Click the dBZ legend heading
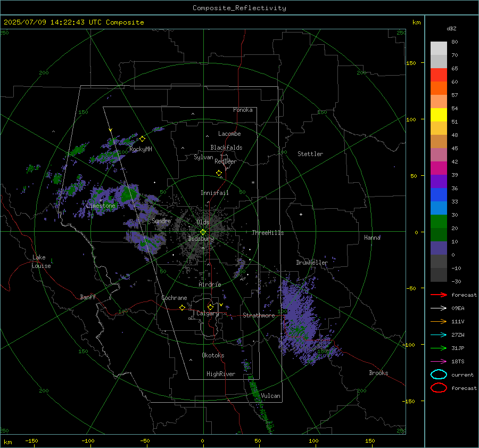 pos(451,28)
